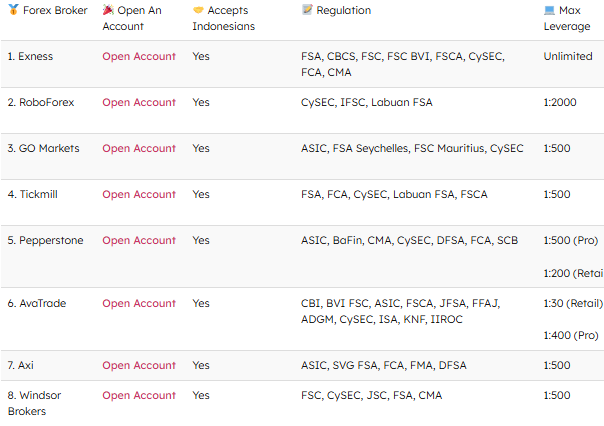Select the Regulation column header text
The height and width of the screenshot is (426, 604).
[344, 10]
